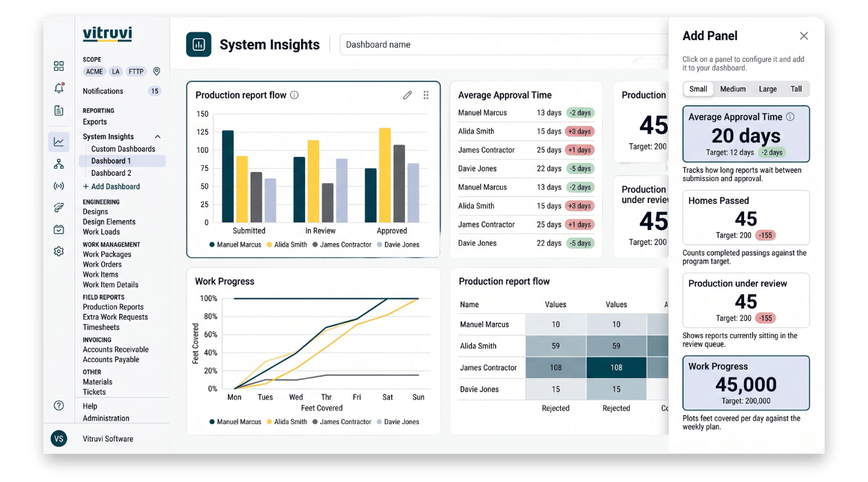
Task: Click the Work Progress chart title
Action: coord(225,281)
